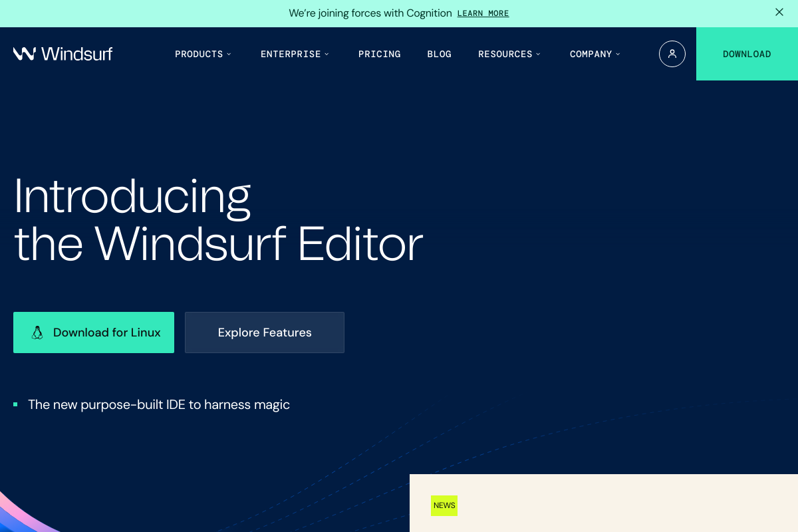
Task: Click the Explore Features button
Action: click(x=265, y=332)
